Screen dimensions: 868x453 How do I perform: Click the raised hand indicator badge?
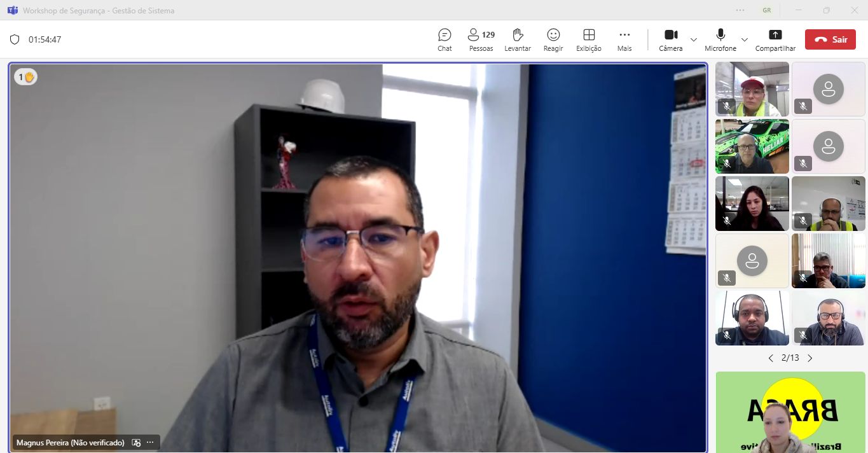tap(25, 77)
